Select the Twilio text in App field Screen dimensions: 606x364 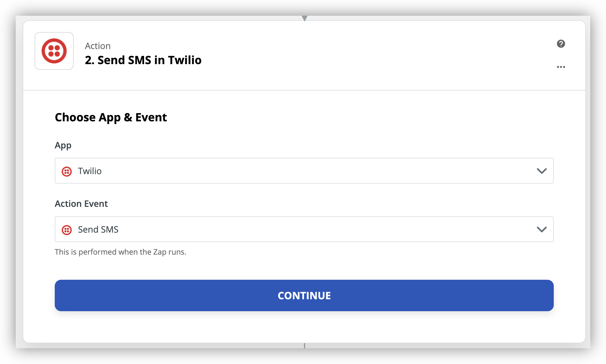click(90, 171)
